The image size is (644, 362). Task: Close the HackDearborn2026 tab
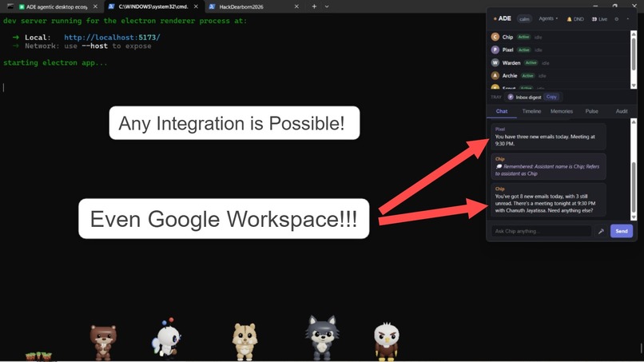[x=296, y=6]
